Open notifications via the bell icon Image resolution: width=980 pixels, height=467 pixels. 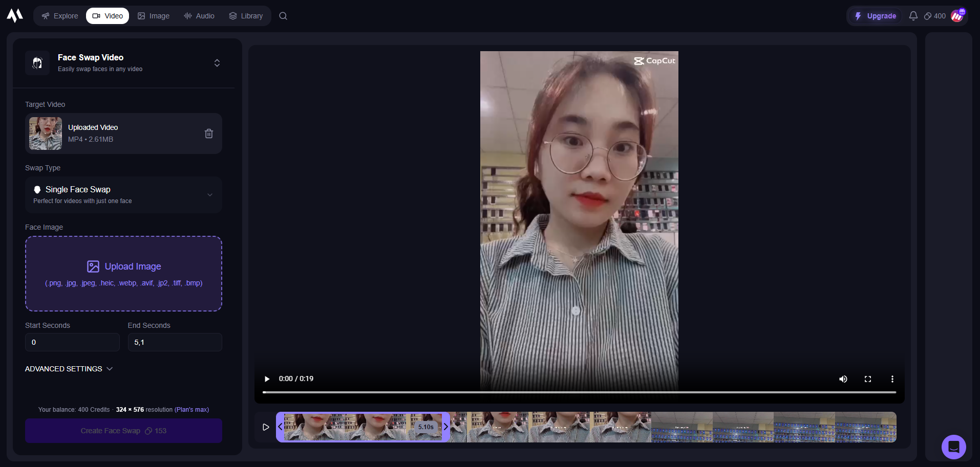(x=913, y=16)
